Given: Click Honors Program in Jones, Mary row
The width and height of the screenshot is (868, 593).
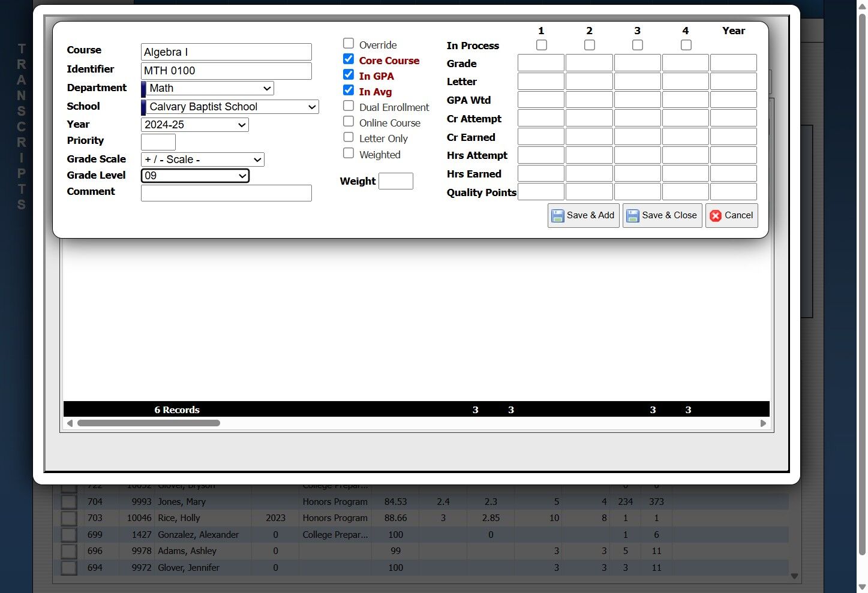Looking at the screenshot, I should (x=335, y=502).
